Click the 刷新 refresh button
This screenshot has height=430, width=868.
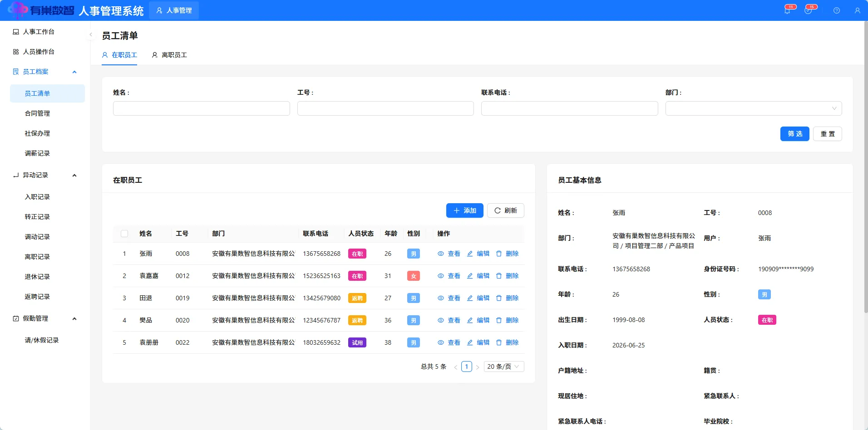[506, 210]
